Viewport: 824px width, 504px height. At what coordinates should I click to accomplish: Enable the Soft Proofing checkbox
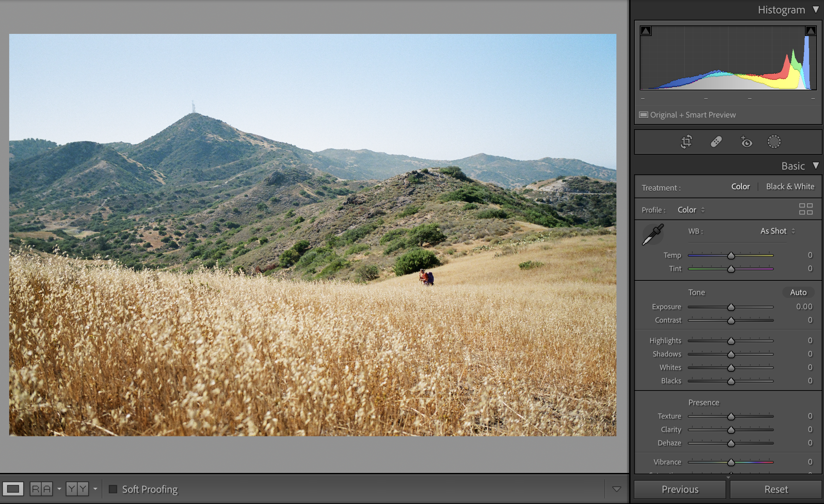pyautogui.click(x=113, y=489)
